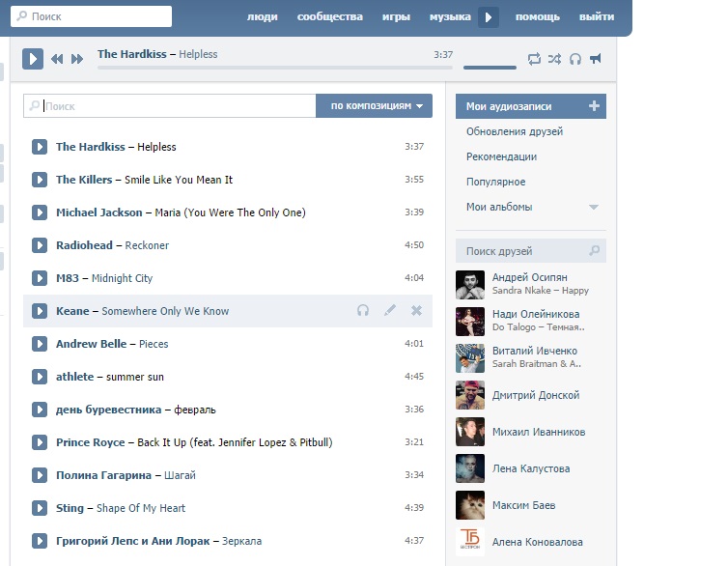Play athlete – summer sun
This screenshot has width=728, height=566.
pos(40,377)
